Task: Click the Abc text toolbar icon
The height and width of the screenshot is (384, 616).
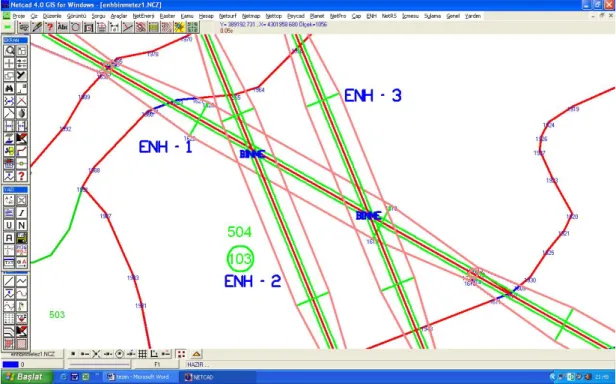Action: point(62,27)
